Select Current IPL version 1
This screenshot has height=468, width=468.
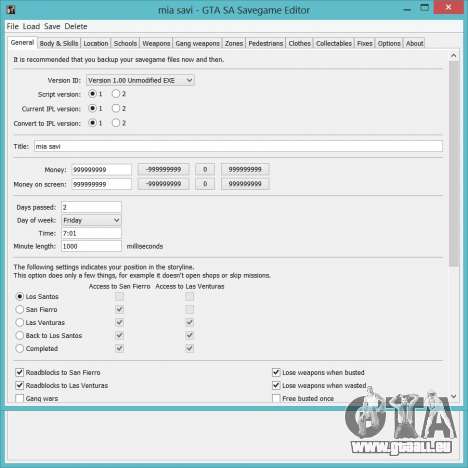pyautogui.click(x=92, y=108)
